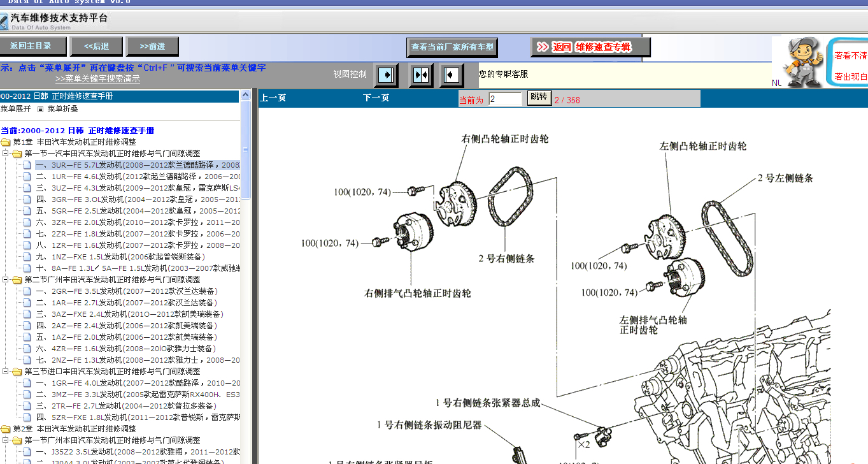This screenshot has width=868, height=464.
Task: Open the 菜单关键字搜索演示 link
Action: 97,79
